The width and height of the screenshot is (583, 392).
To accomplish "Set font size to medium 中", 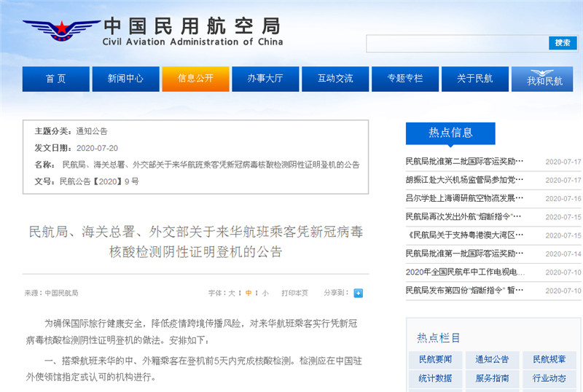I will tap(249, 293).
